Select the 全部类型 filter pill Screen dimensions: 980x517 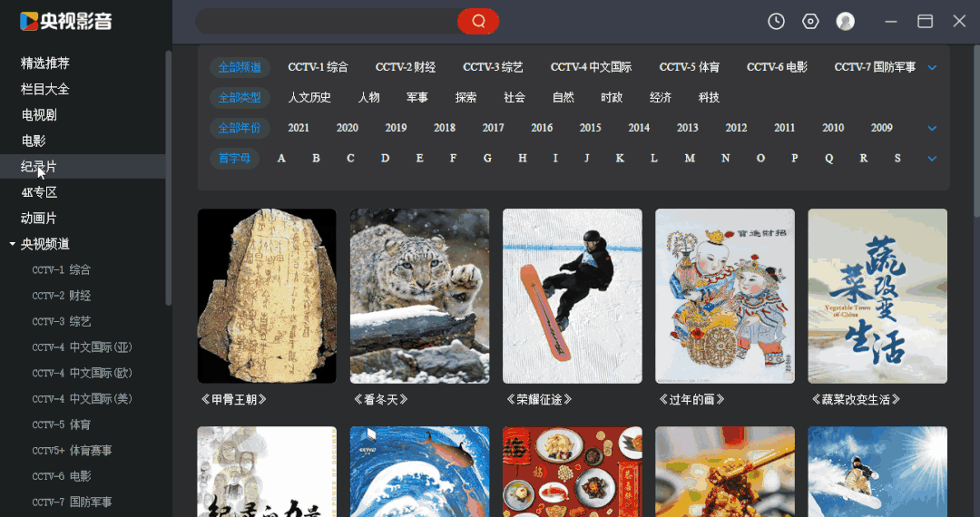(x=240, y=97)
